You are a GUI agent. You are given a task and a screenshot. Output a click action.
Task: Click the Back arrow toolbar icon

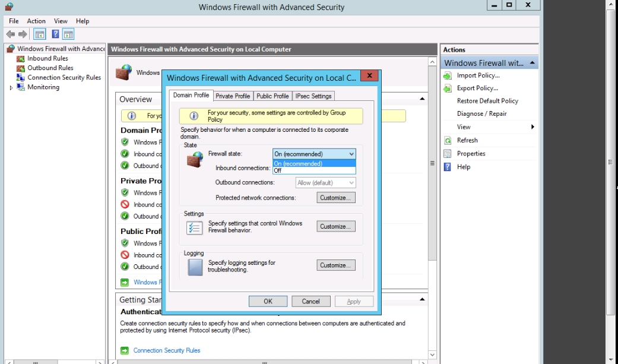click(11, 34)
